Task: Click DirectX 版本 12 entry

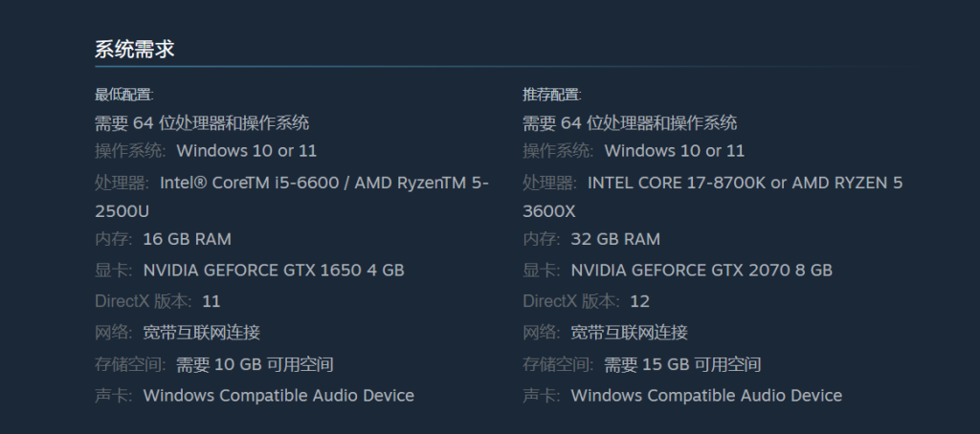Action: click(587, 302)
